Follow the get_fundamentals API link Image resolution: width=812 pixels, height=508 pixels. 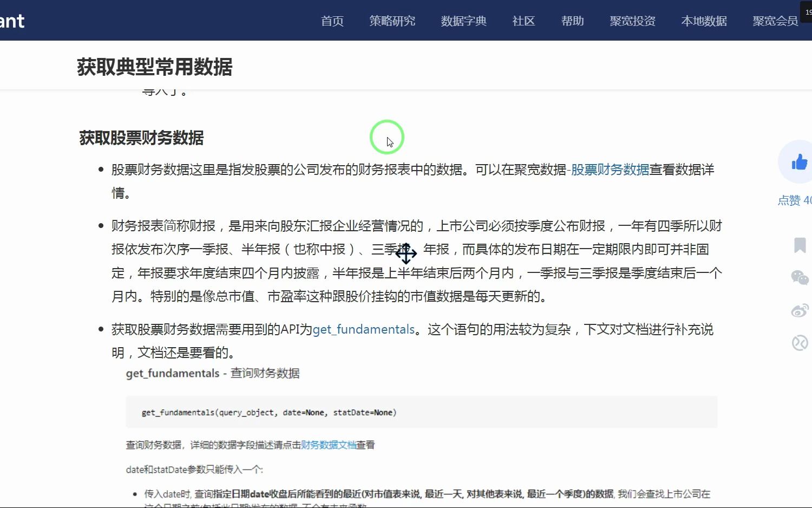[364, 329]
